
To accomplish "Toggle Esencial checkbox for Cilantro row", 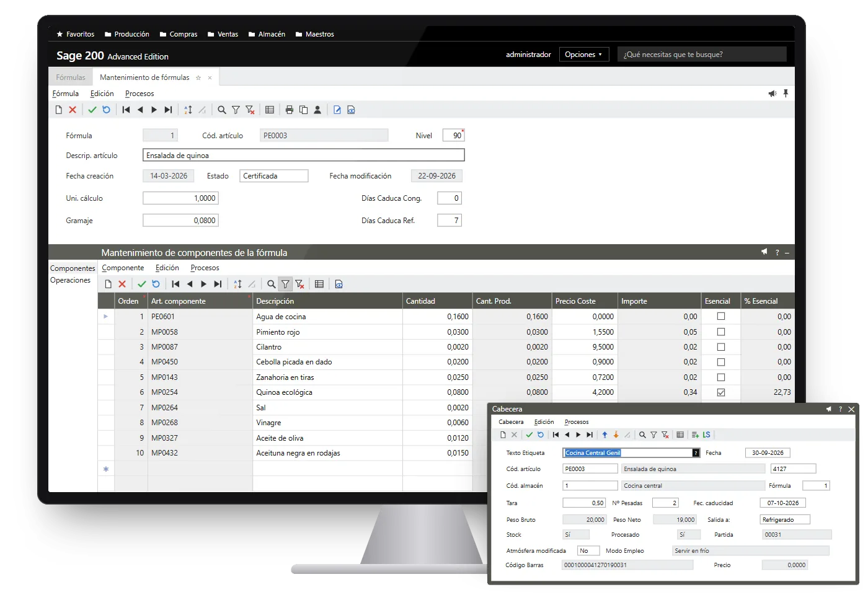I will tap(721, 346).
